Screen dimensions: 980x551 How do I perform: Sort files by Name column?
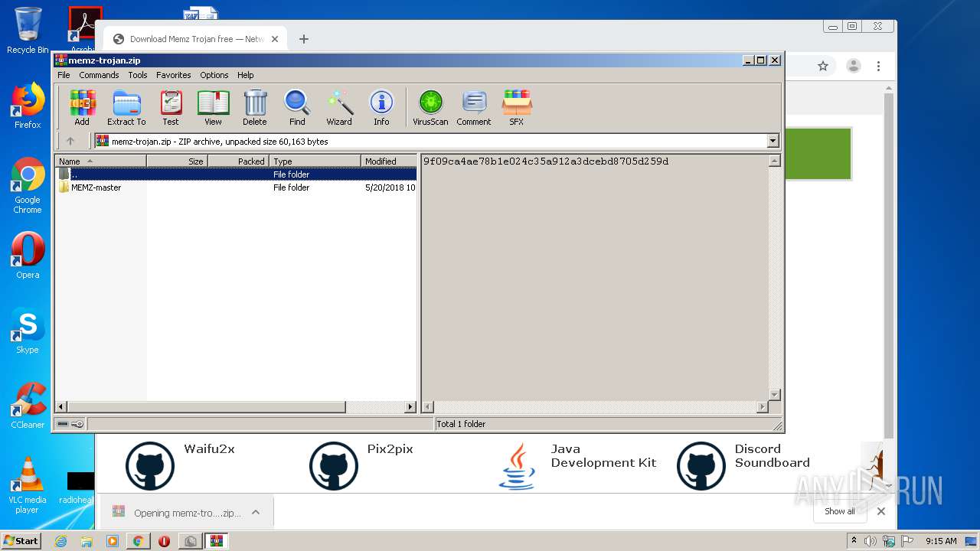click(100, 161)
